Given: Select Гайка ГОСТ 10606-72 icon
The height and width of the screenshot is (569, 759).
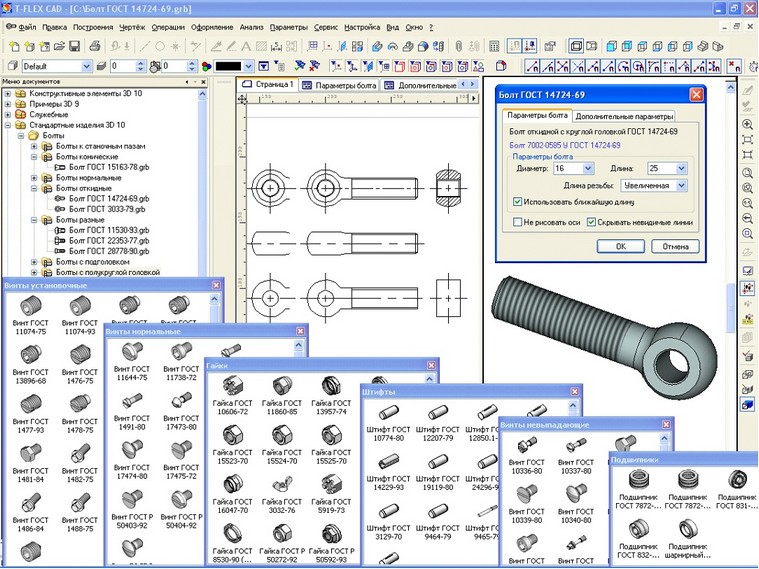Looking at the screenshot, I should (x=232, y=386).
